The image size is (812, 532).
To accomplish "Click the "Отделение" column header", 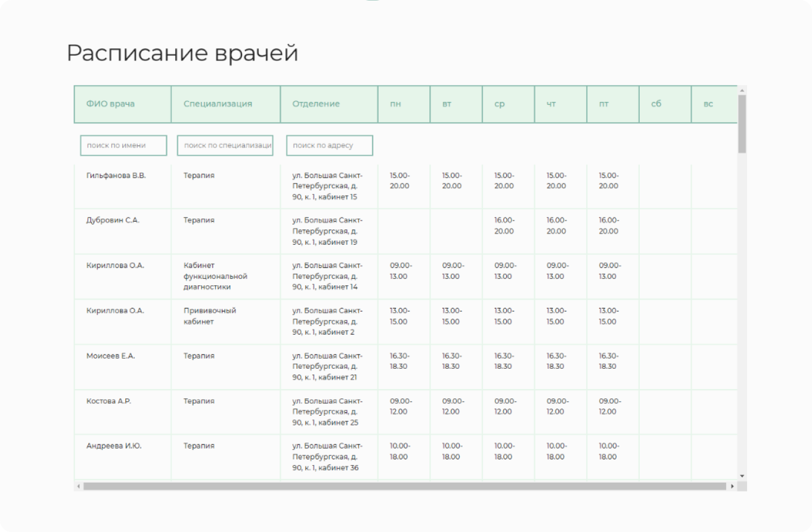I will pyautogui.click(x=329, y=104).
